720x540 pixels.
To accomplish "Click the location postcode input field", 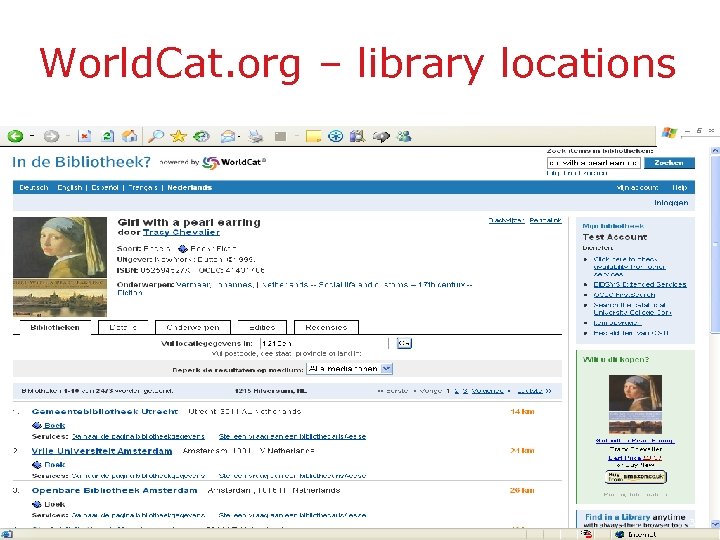I will click(324, 343).
